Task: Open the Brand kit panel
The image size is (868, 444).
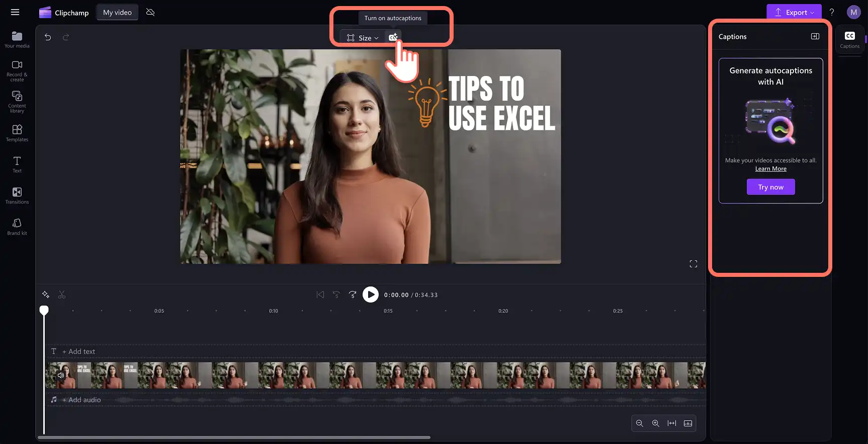Action: [17, 227]
